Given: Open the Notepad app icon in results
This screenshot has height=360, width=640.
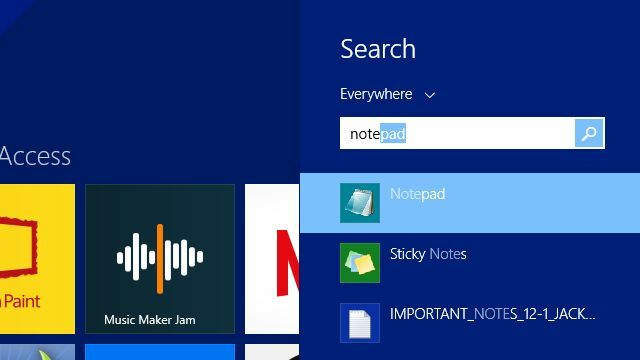Looking at the screenshot, I should click(360, 203).
